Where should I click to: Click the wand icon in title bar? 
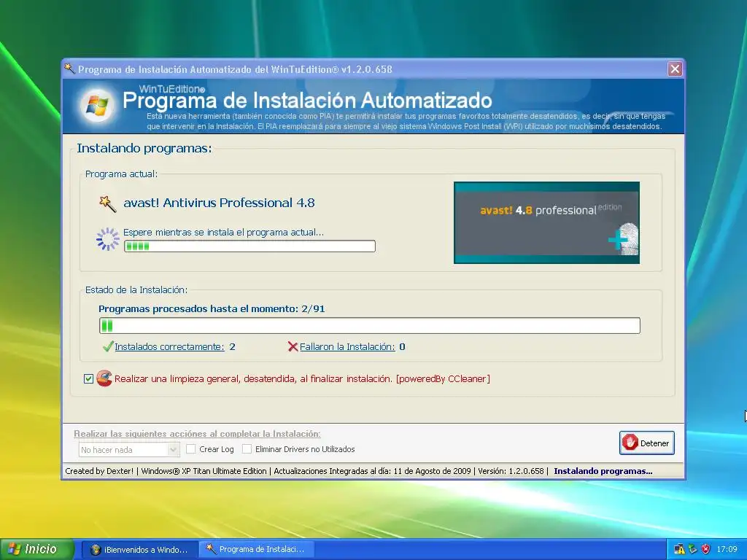(x=69, y=69)
